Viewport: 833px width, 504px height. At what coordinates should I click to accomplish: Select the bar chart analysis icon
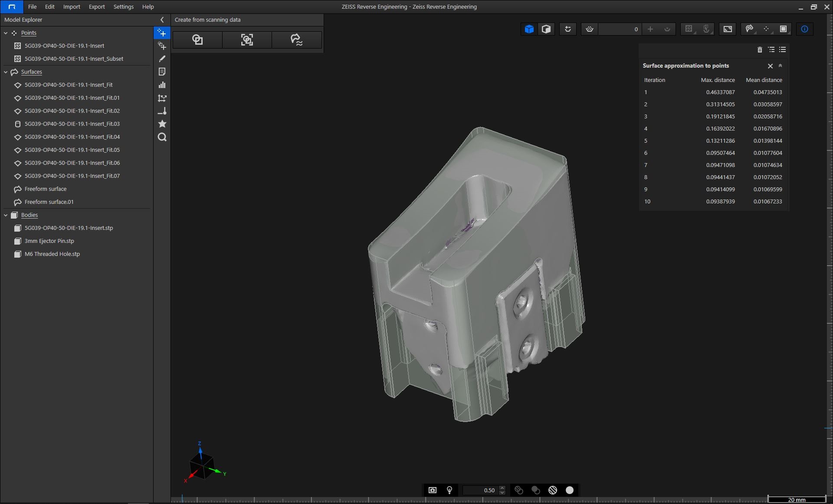click(162, 85)
